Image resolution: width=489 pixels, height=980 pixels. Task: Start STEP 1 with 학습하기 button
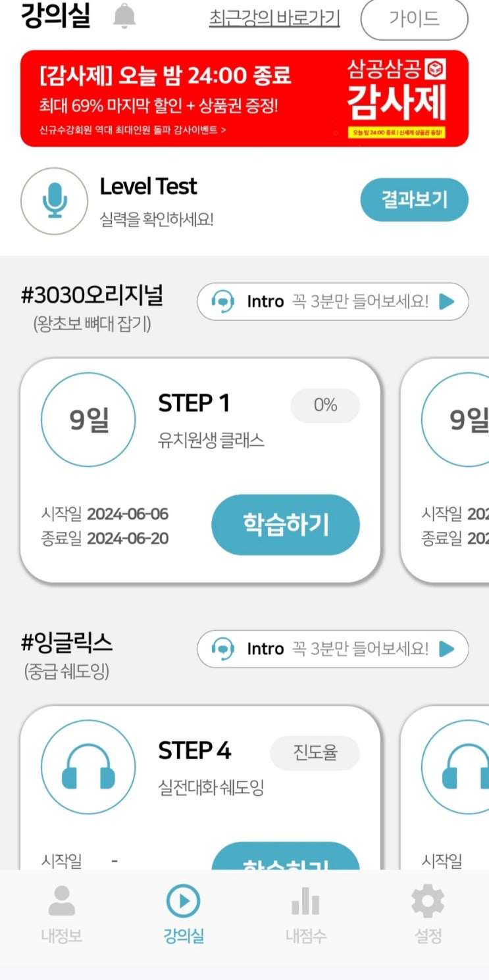point(285,525)
